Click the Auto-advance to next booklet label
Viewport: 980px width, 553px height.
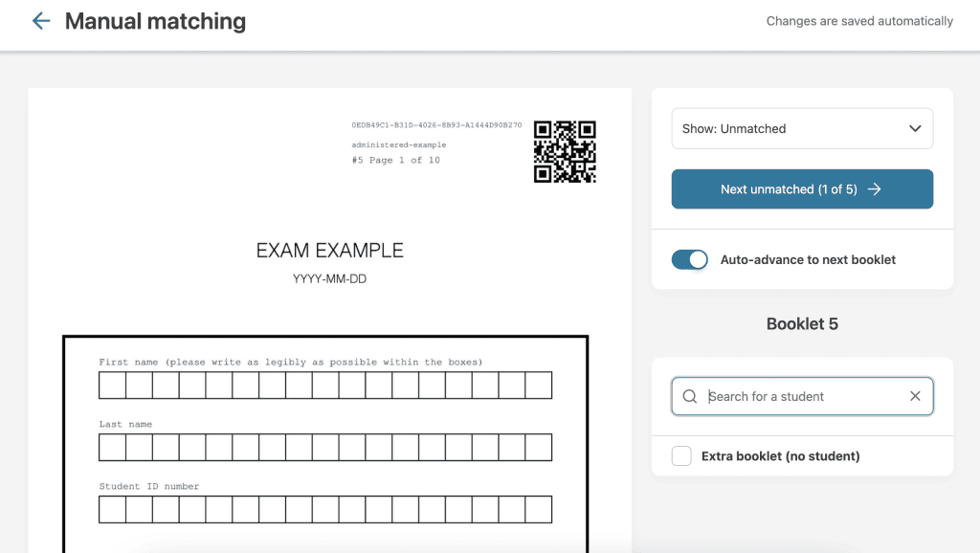(808, 259)
